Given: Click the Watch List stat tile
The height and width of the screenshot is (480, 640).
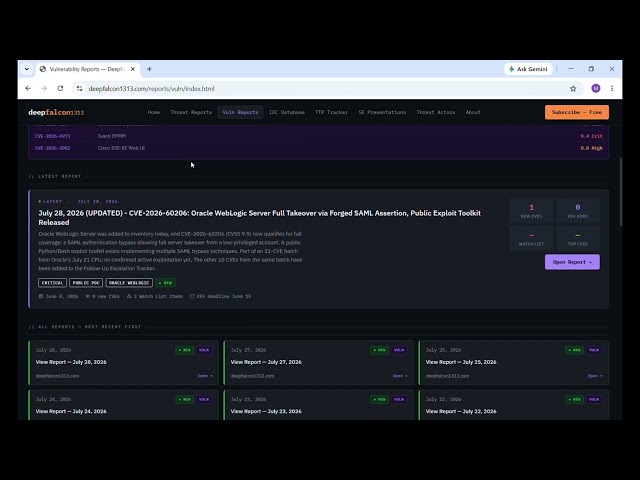Looking at the screenshot, I should click(531, 238).
